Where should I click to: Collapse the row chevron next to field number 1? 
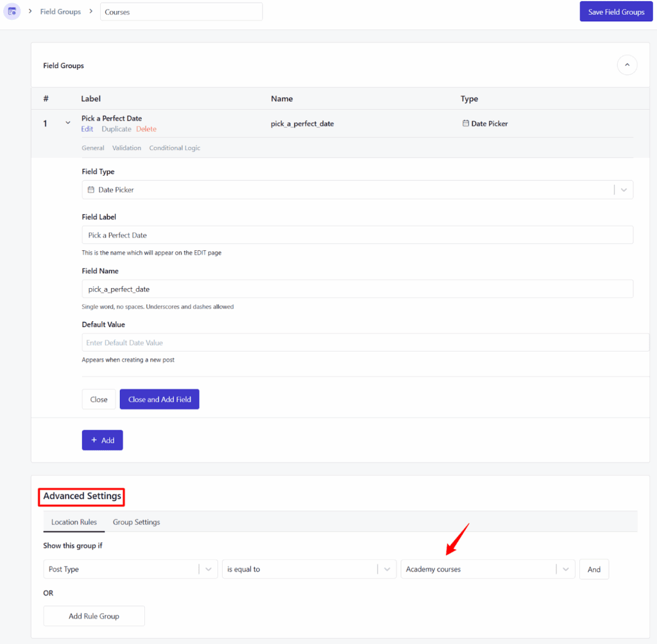(x=68, y=122)
